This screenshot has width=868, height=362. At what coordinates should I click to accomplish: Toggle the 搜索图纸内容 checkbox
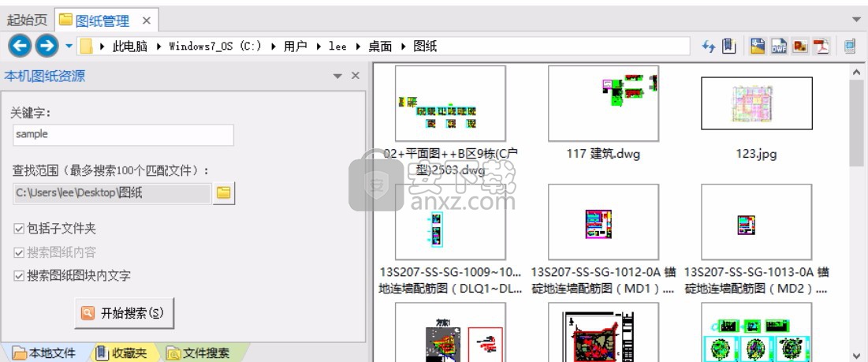19,252
